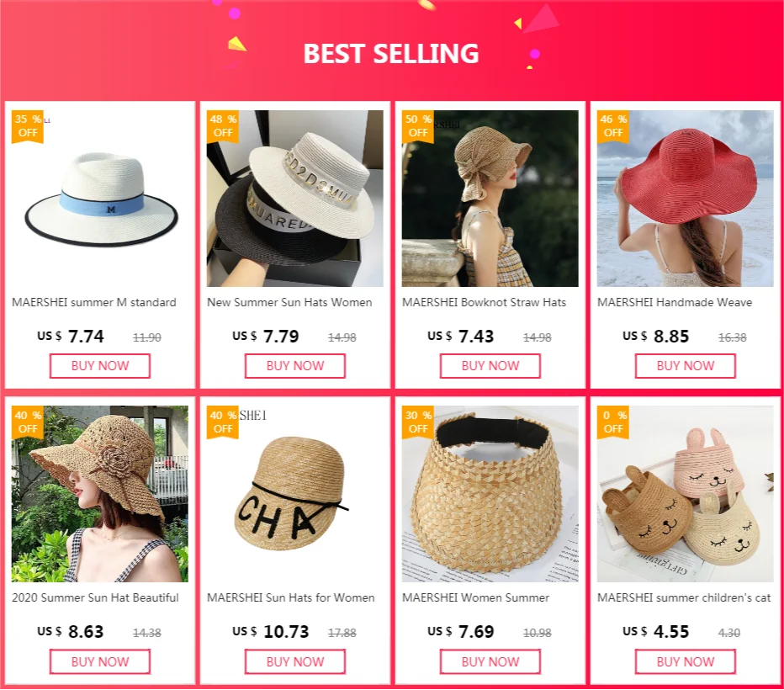Open the children's cat ear visor image
The image size is (784, 690).
[685, 494]
